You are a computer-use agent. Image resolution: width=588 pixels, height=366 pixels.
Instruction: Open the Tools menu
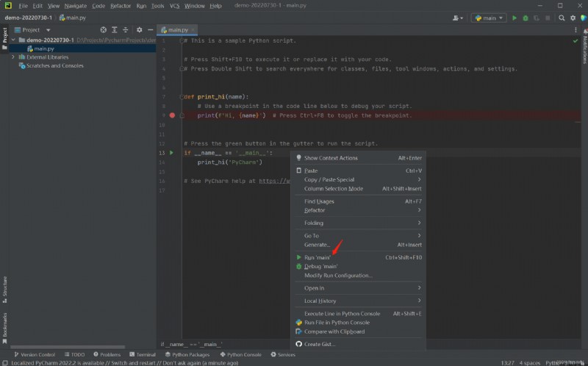coord(157,6)
